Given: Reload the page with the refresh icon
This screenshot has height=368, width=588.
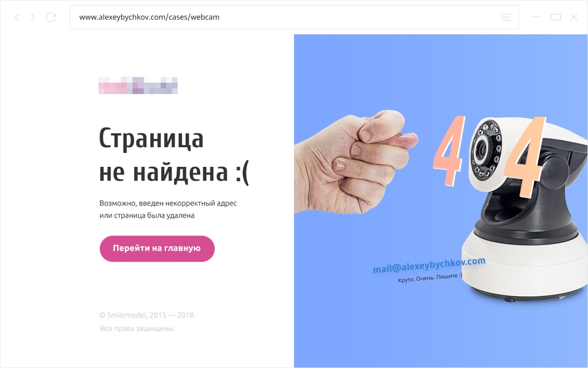Looking at the screenshot, I should tap(50, 17).
